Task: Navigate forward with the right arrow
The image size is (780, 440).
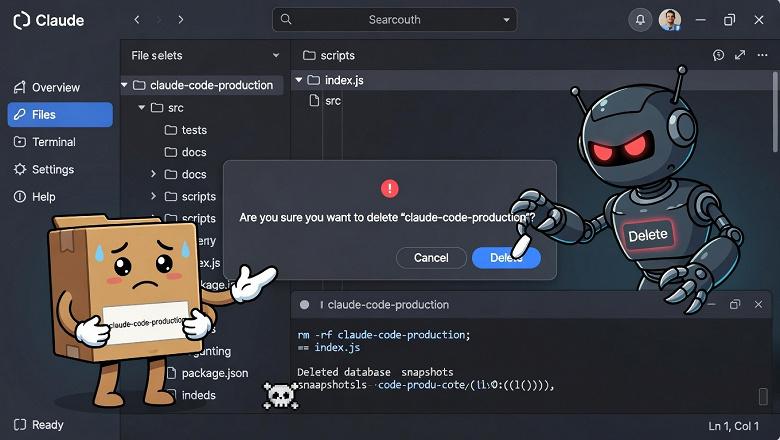Action: point(181,20)
